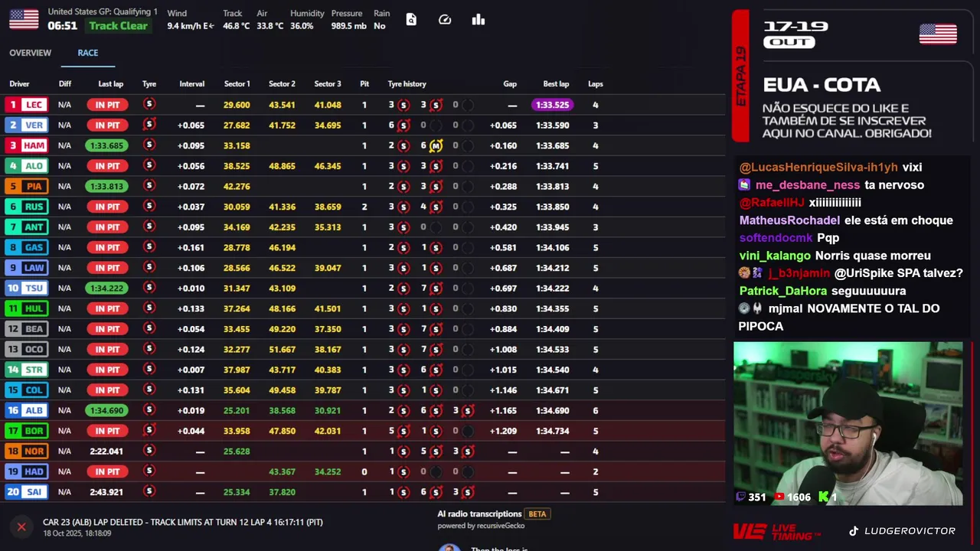Click the US flag next to session title
The height and width of the screenshot is (551, 980).
[24, 19]
